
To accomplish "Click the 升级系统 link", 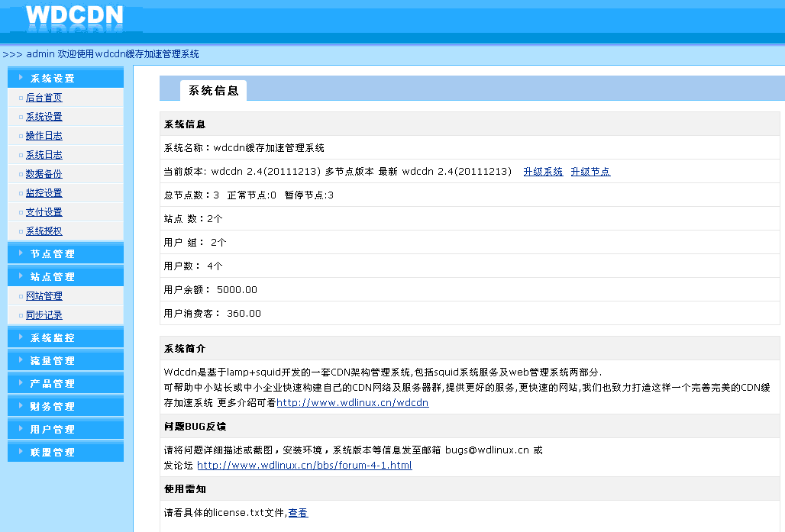I will (543, 172).
